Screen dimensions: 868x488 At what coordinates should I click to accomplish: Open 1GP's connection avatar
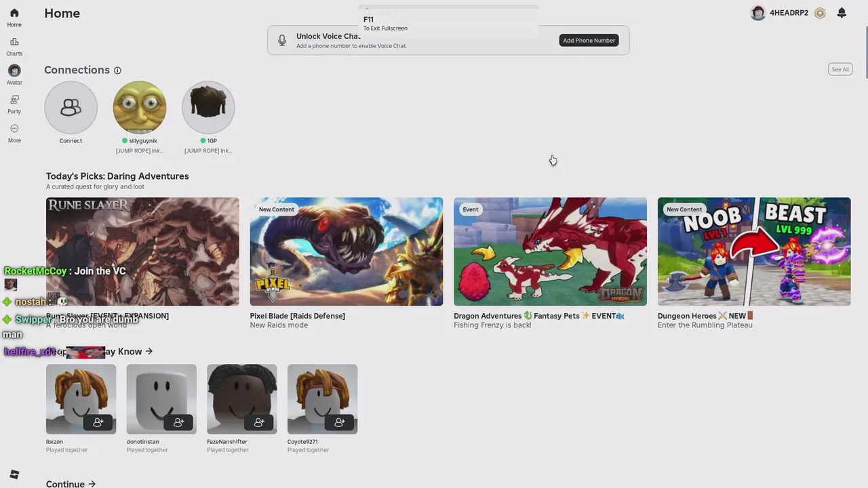(208, 107)
